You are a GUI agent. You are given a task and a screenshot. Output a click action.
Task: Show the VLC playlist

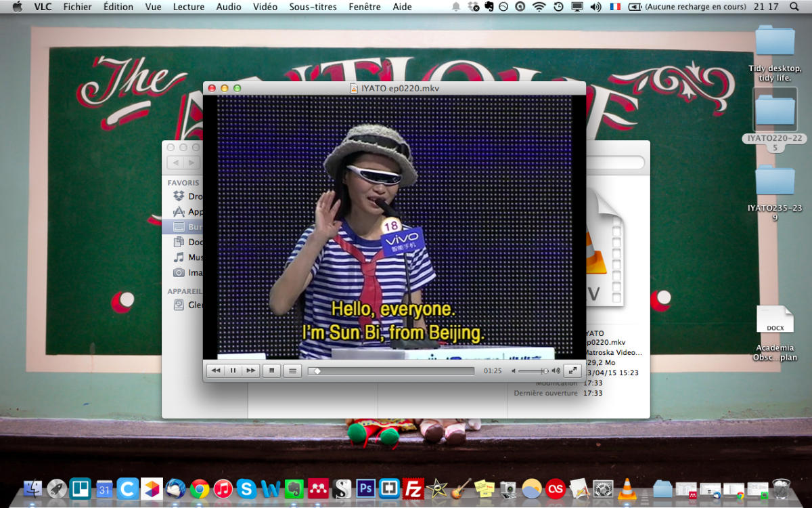click(x=292, y=371)
